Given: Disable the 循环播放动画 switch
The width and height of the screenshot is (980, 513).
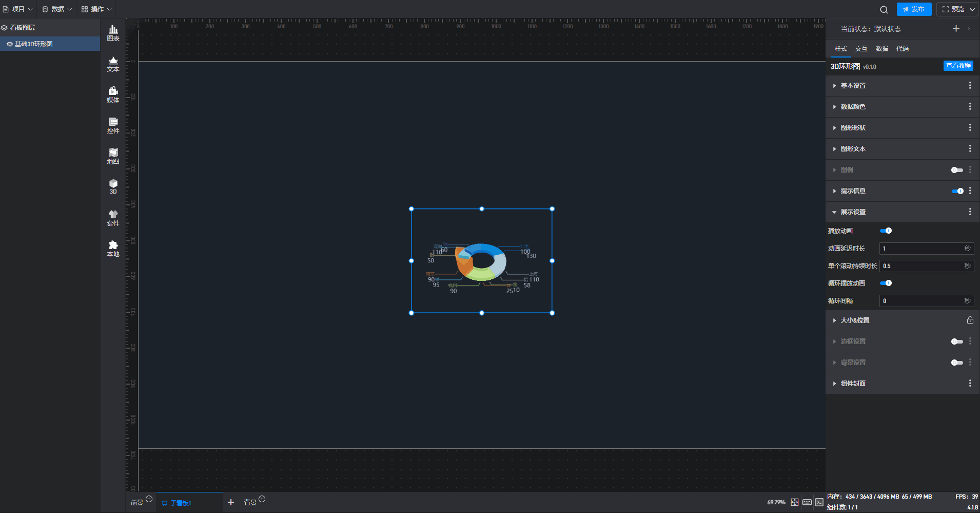Looking at the screenshot, I should [886, 283].
